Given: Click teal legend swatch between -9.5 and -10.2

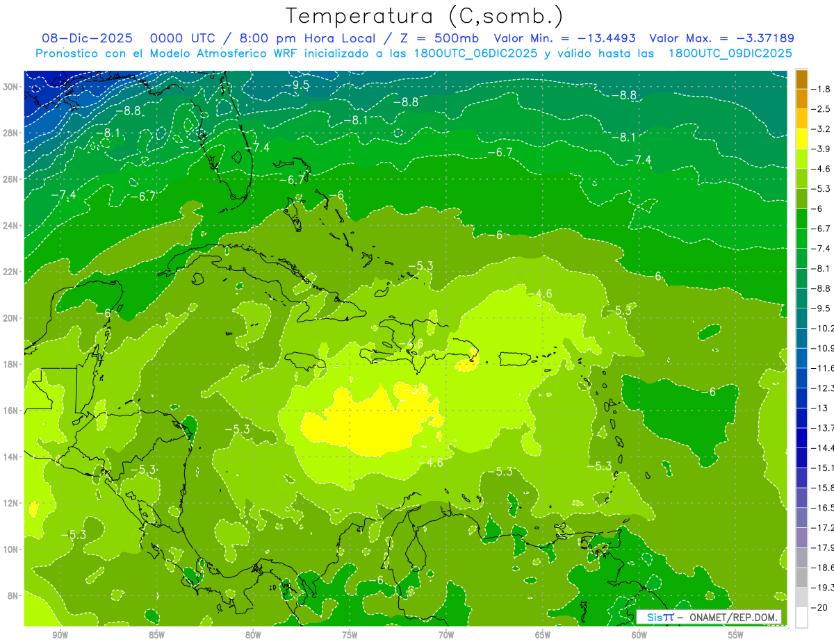Looking at the screenshot, I should click(801, 318).
